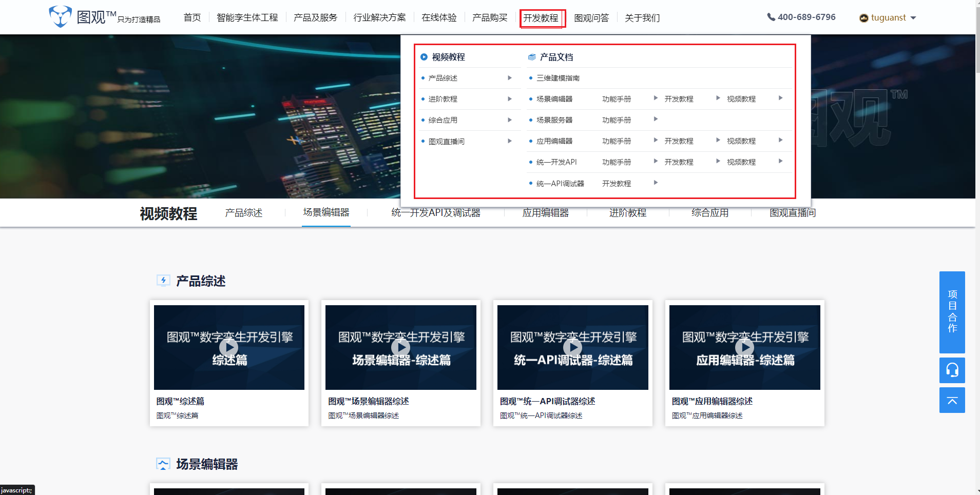Click the 400-689-6796 phone number
Image resolution: width=980 pixels, height=495 pixels.
coord(806,17)
